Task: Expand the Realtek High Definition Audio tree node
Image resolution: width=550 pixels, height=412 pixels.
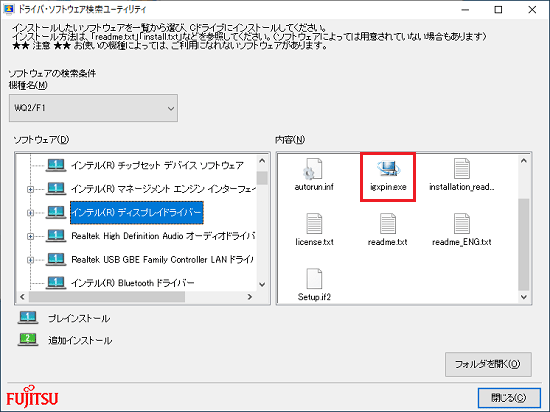Action: pyautogui.click(x=31, y=236)
